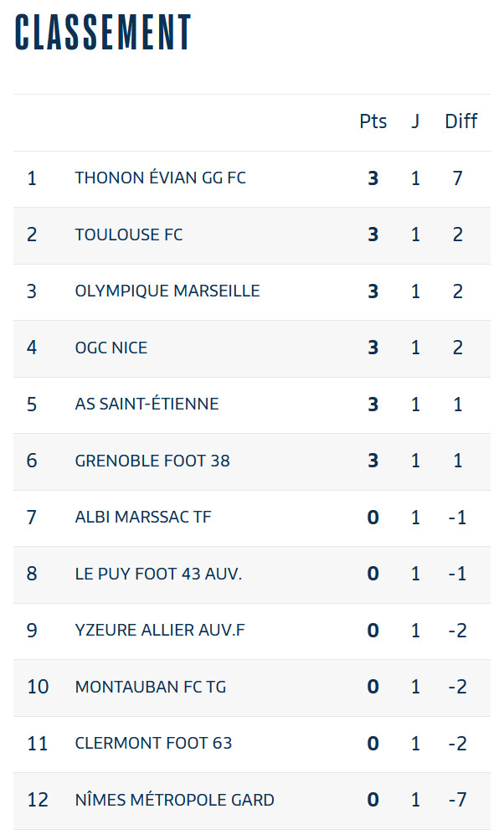504x840 pixels.
Task: Select Grenoble Foot 38 in the table
Action: click(x=152, y=461)
